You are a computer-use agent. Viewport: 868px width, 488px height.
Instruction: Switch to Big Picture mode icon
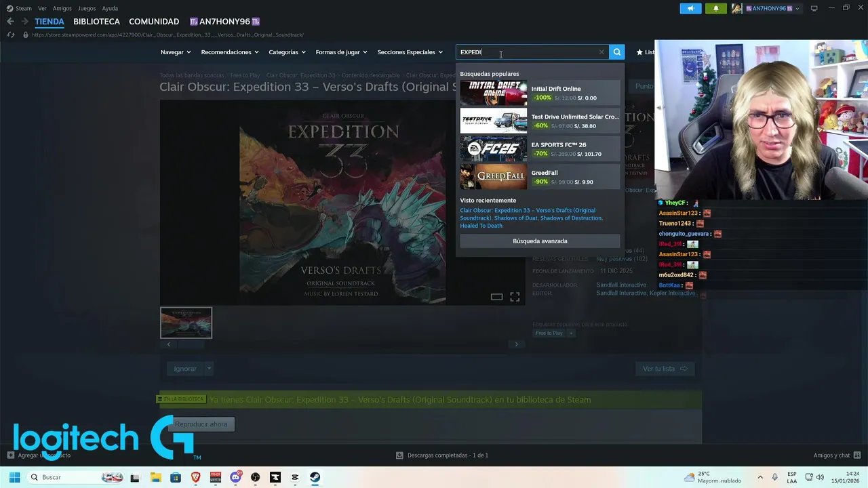point(814,8)
